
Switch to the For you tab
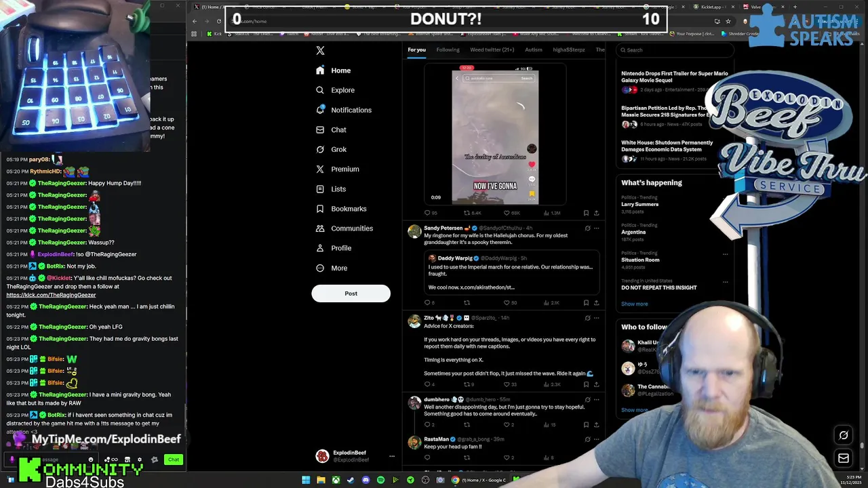(x=416, y=49)
